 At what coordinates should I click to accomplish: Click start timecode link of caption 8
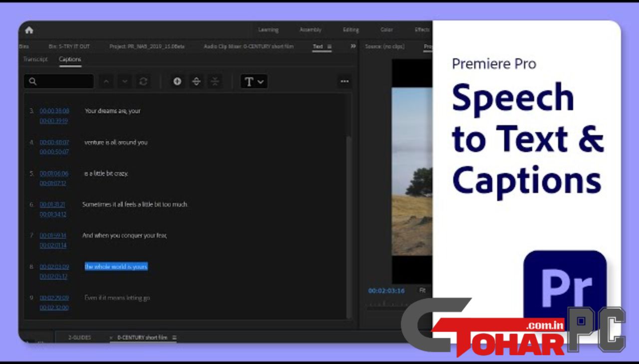click(x=54, y=267)
